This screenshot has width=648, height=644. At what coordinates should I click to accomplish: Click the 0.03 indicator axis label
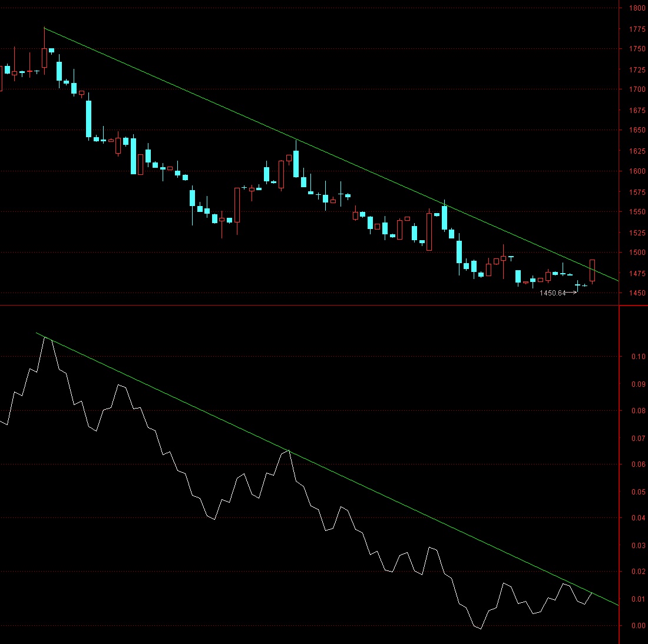coord(638,546)
